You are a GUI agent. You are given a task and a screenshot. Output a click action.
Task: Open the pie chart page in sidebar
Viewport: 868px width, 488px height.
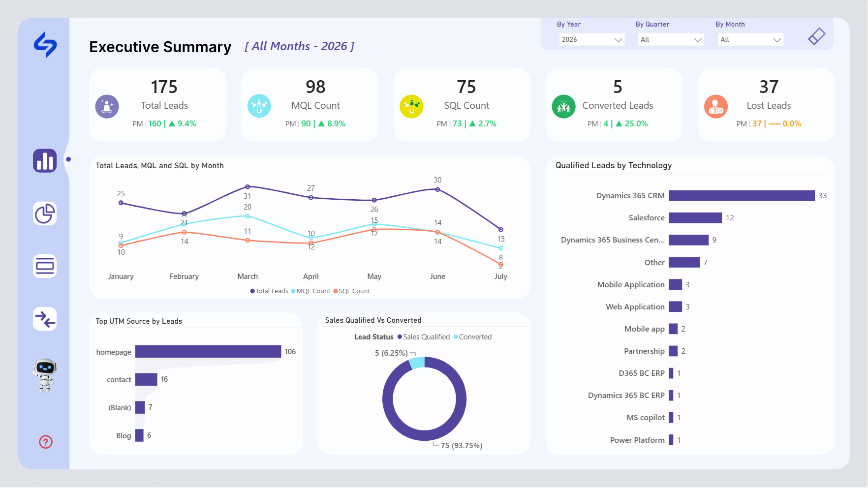45,213
